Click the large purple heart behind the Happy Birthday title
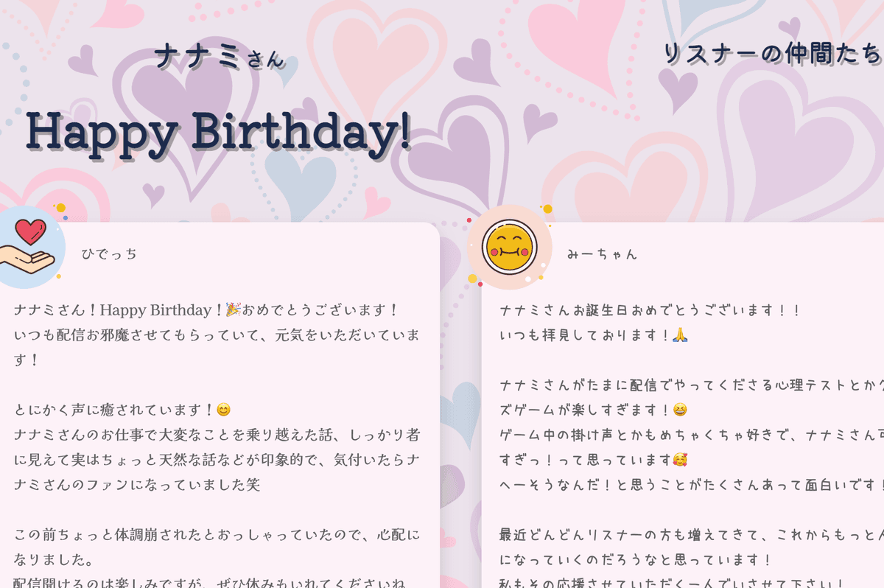This screenshot has height=588, width=884. pos(184,111)
